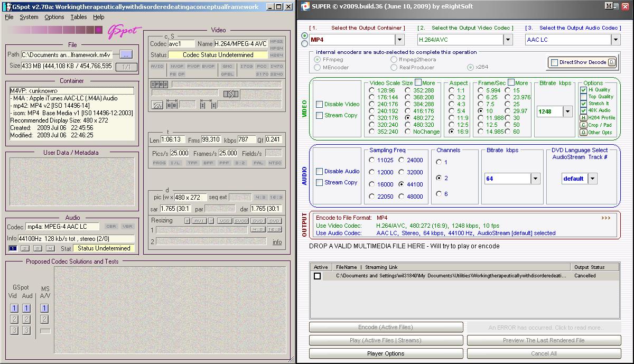Click the DVD resizing preset
This screenshot has width=634, height=364.
258,221
